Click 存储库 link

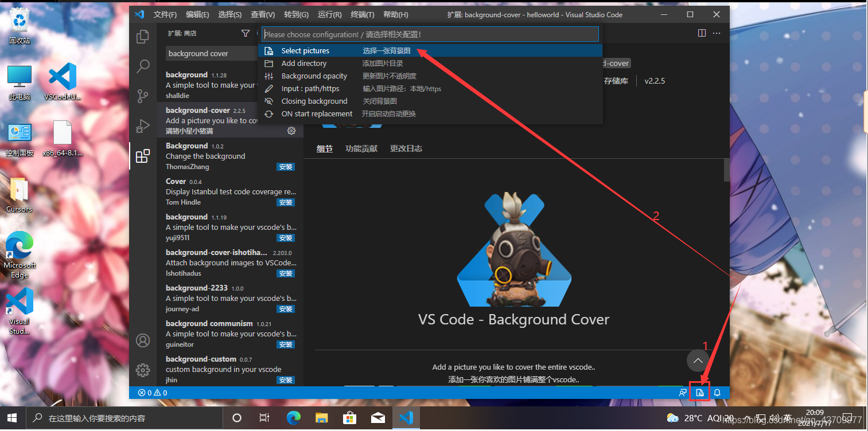tap(616, 81)
